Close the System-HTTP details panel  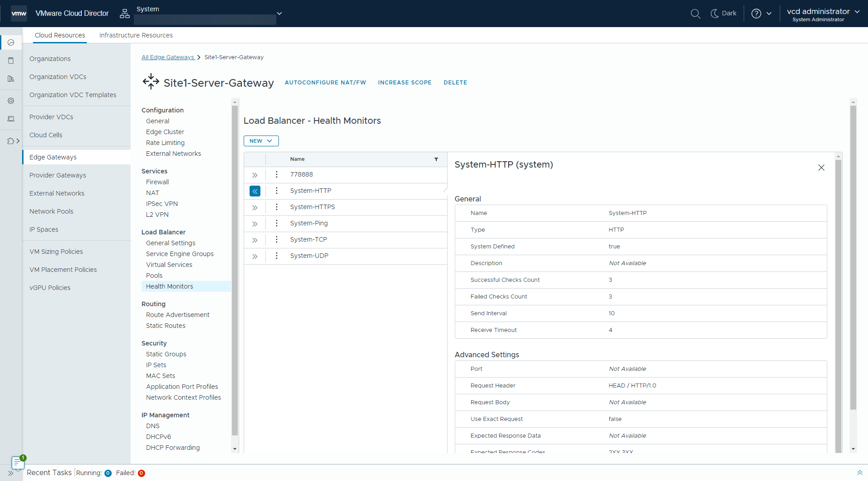click(821, 168)
